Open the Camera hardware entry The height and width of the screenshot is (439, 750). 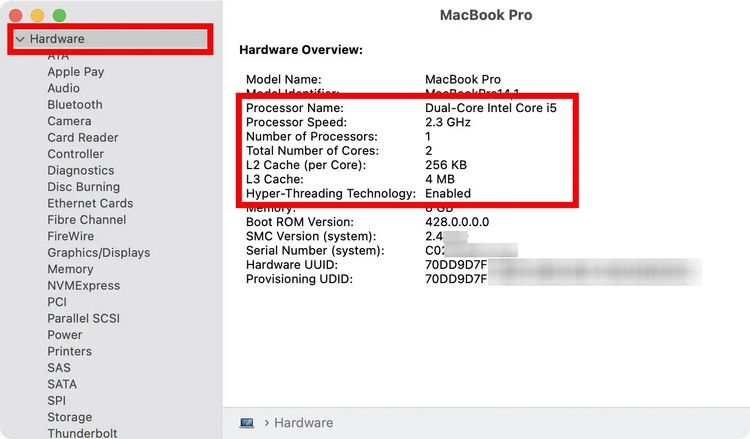click(69, 121)
